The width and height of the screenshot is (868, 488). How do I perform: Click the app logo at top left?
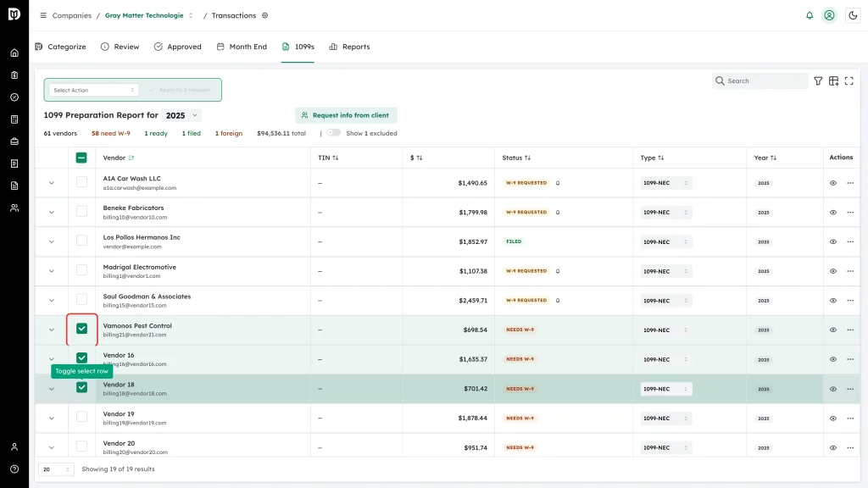[x=14, y=14]
